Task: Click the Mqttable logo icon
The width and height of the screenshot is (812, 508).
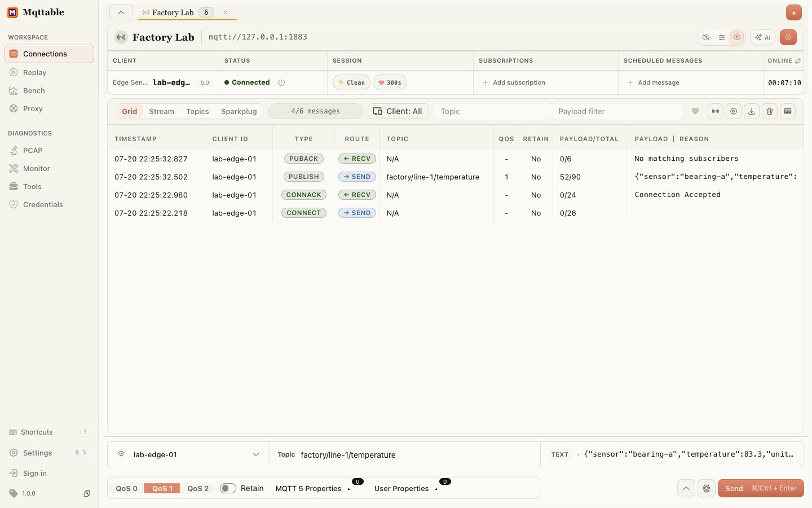Action: click(x=12, y=12)
